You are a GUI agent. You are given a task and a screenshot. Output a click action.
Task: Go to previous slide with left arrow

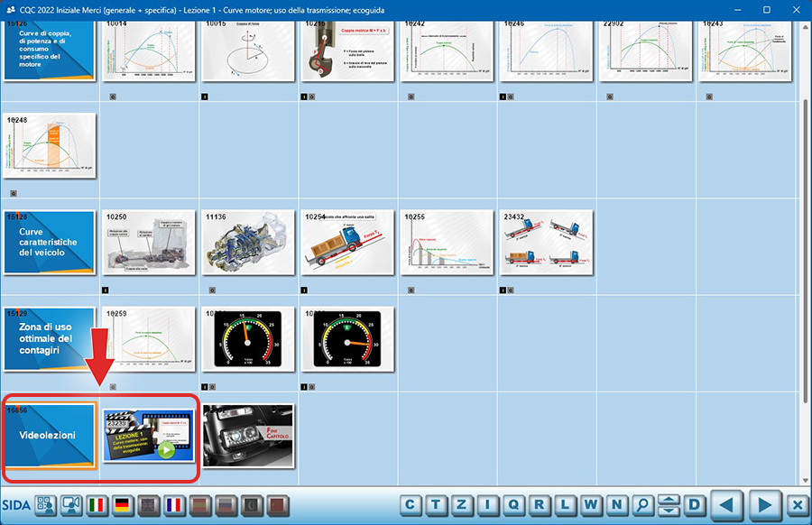[728, 504]
